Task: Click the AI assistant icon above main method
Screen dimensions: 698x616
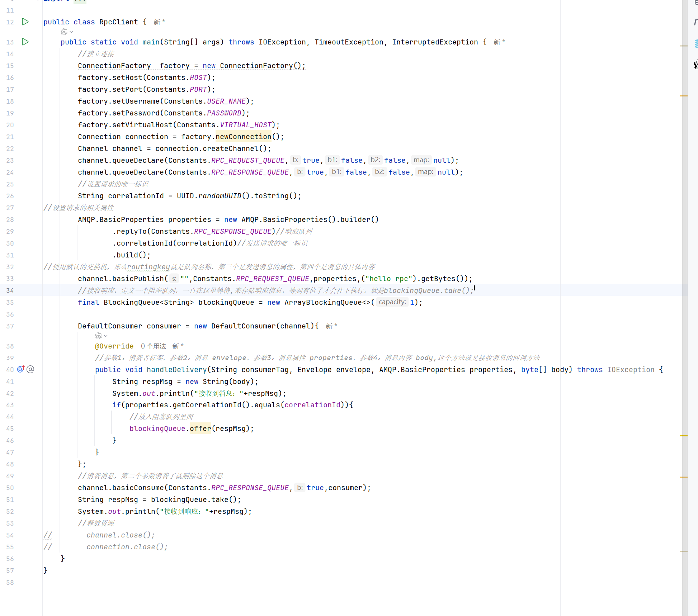Action: [x=64, y=32]
